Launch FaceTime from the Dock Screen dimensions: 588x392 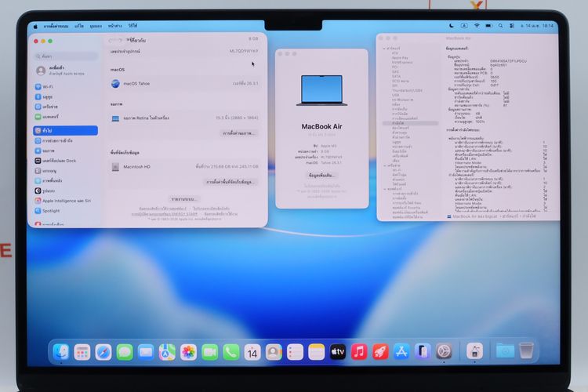tap(209, 352)
